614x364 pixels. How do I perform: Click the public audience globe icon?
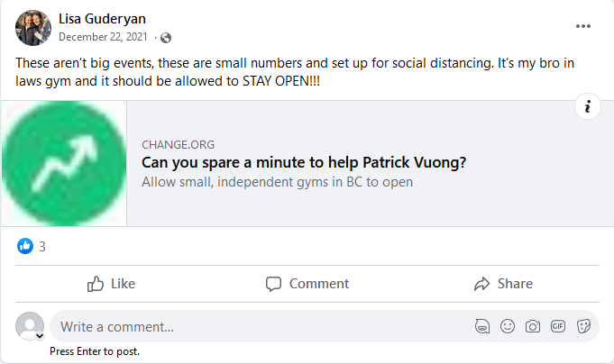coord(166,38)
